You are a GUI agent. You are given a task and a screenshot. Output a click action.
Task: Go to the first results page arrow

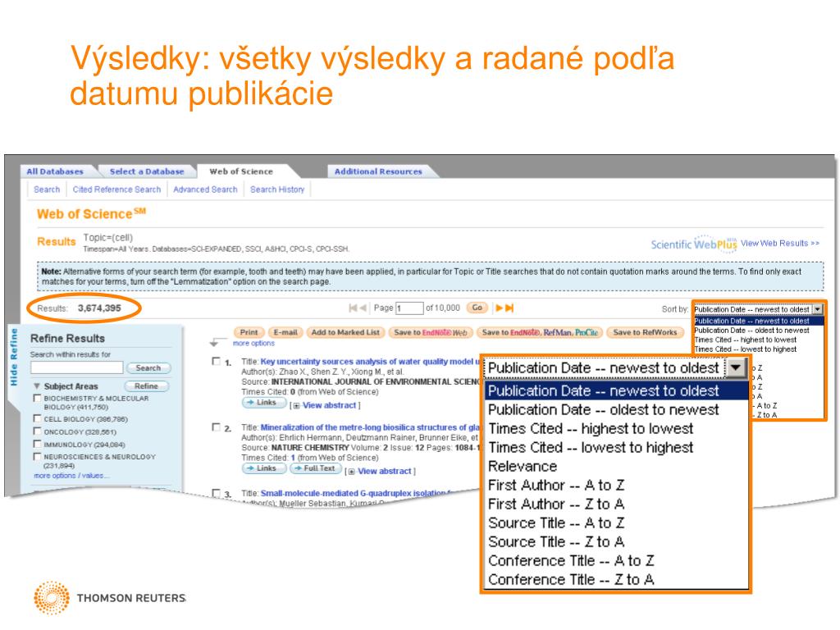pyautogui.click(x=353, y=308)
